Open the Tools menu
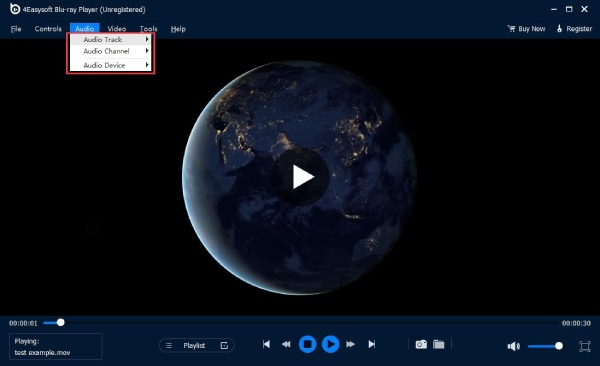600x366 pixels. pyautogui.click(x=148, y=29)
